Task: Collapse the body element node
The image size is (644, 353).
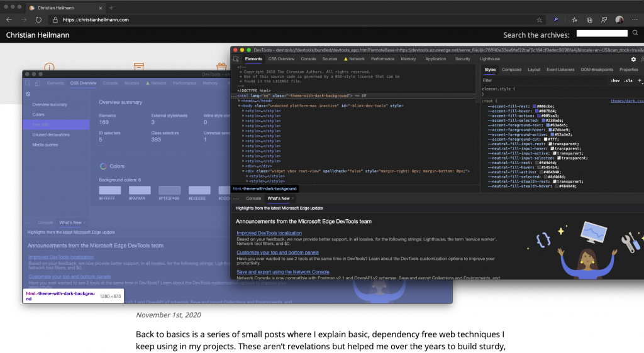Action: (239, 106)
